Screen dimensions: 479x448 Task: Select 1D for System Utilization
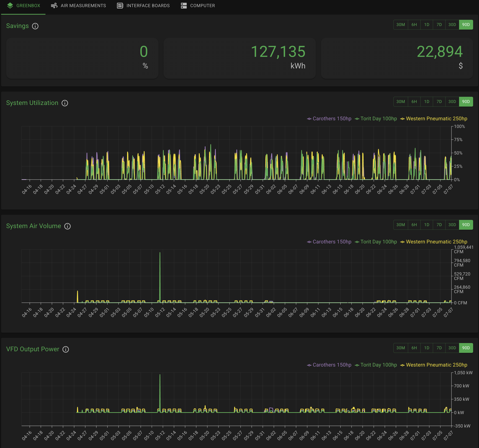pyautogui.click(x=427, y=102)
